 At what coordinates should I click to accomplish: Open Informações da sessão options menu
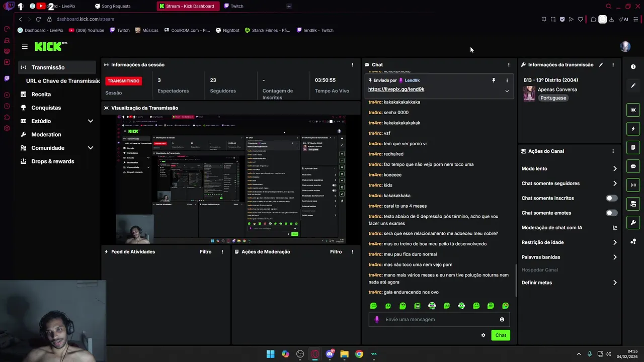352,65
